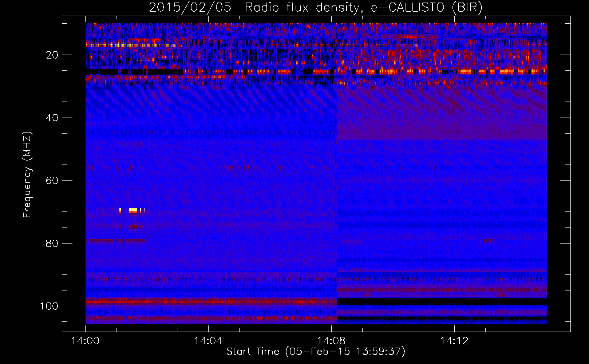Click the 100 frequency tick label
Screen dimensions: 589x364
click(x=49, y=306)
